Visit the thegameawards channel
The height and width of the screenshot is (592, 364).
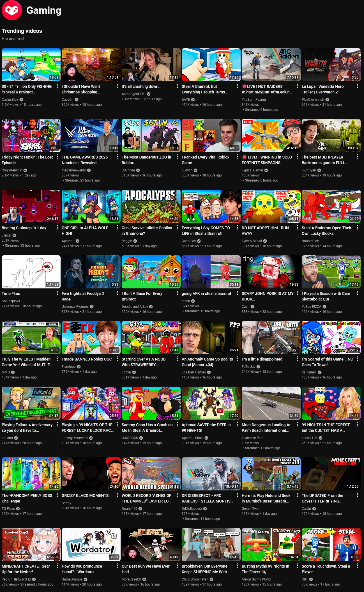[74, 170]
